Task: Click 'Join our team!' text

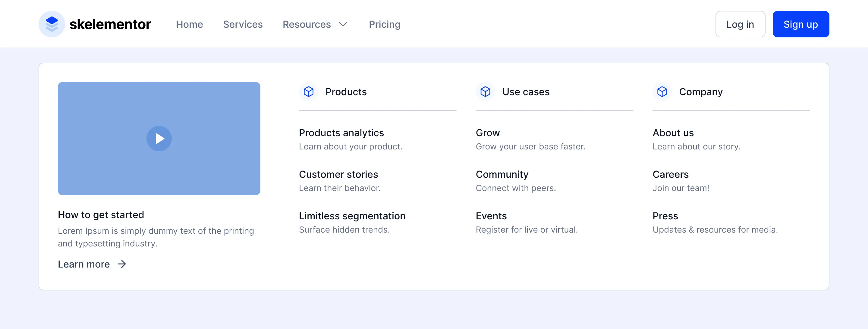Action: (x=681, y=188)
